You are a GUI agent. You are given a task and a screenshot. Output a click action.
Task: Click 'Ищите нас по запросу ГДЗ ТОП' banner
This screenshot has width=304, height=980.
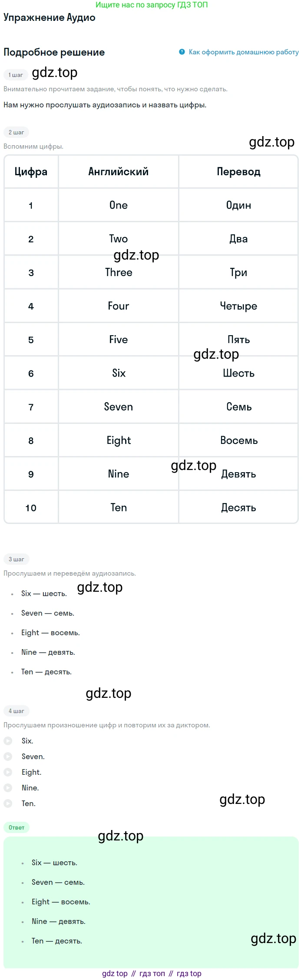coord(152,5)
